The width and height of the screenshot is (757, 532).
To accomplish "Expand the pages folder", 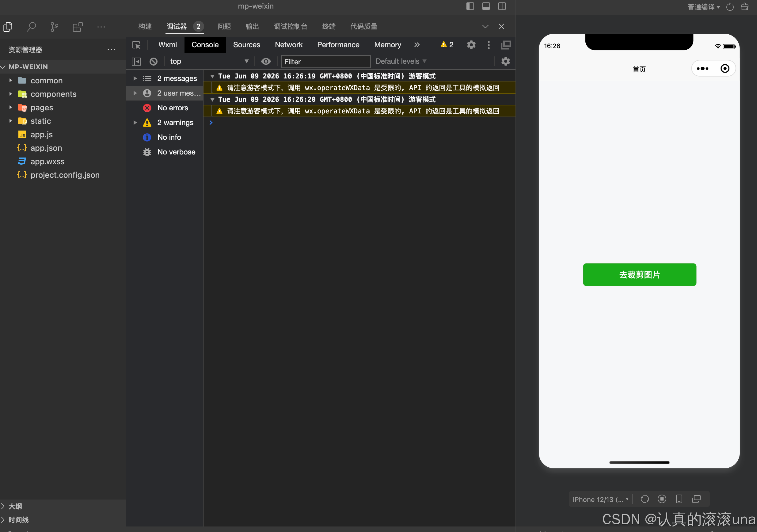I will pos(63,108).
